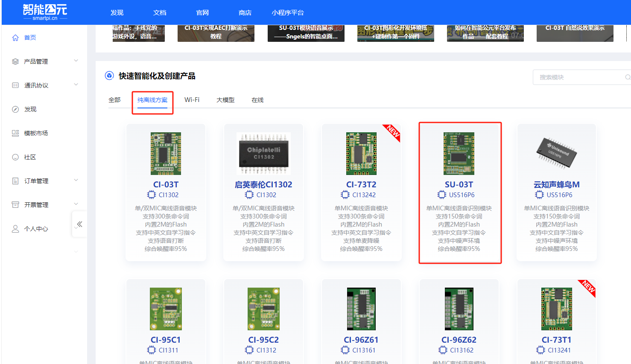This screenshot has width=631, height=364.
Task: Click the 产品管理 layers icon
Action: click(15, 61)
